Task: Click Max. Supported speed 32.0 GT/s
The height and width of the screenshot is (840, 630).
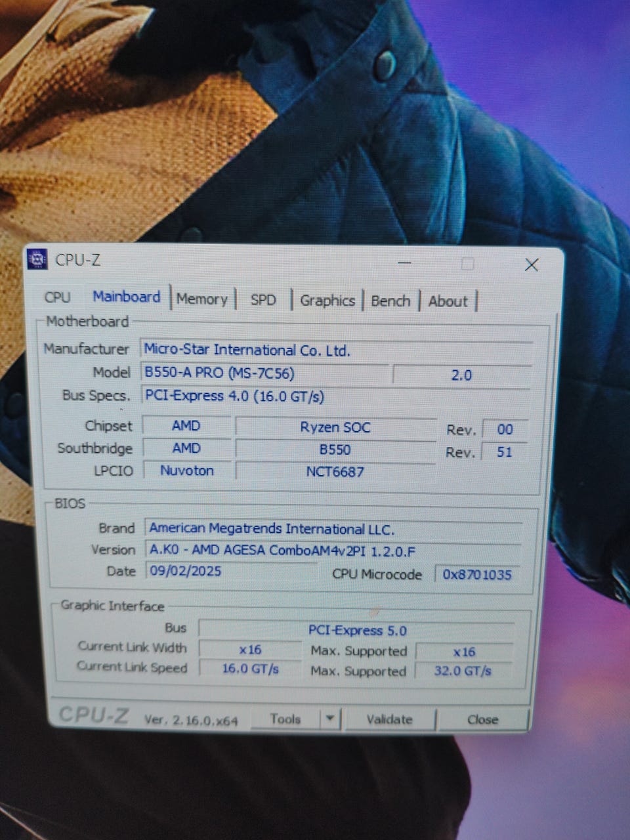Action: pyautogui.click(x=463, y=671)
